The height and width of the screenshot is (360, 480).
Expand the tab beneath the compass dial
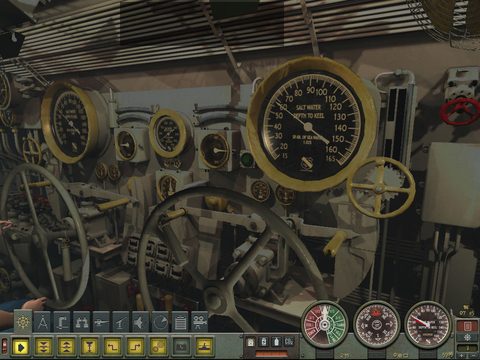(377, 355)
